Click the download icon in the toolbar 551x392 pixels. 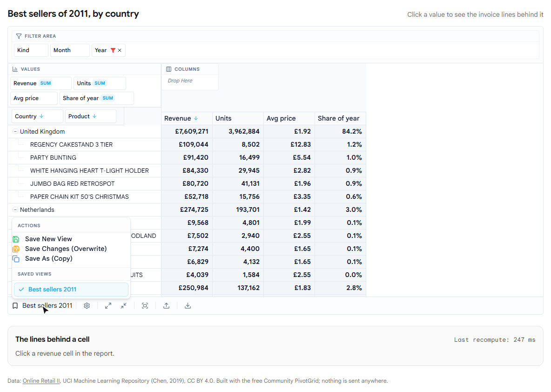188,305
